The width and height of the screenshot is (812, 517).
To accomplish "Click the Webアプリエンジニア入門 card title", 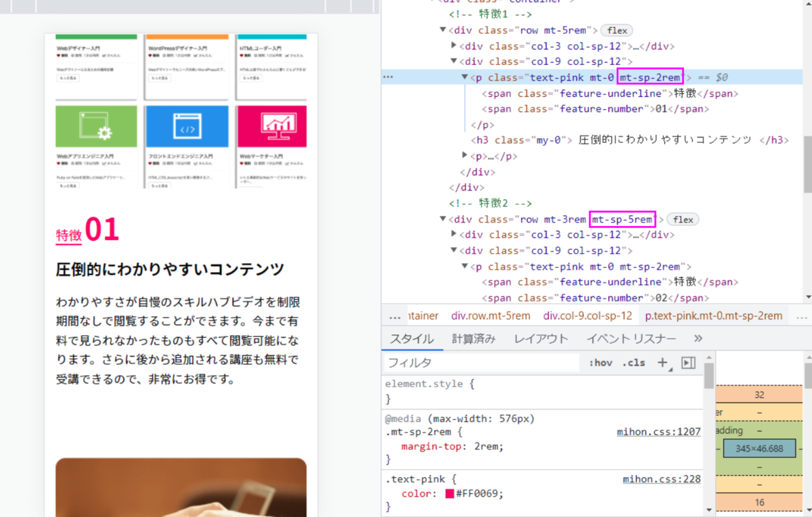I will point(85,156).
